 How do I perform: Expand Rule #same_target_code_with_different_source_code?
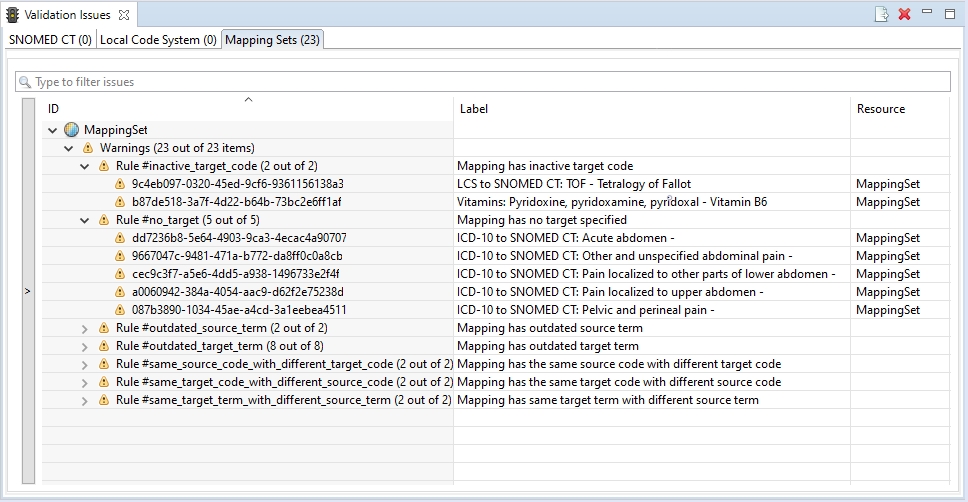tap(85, 382)
